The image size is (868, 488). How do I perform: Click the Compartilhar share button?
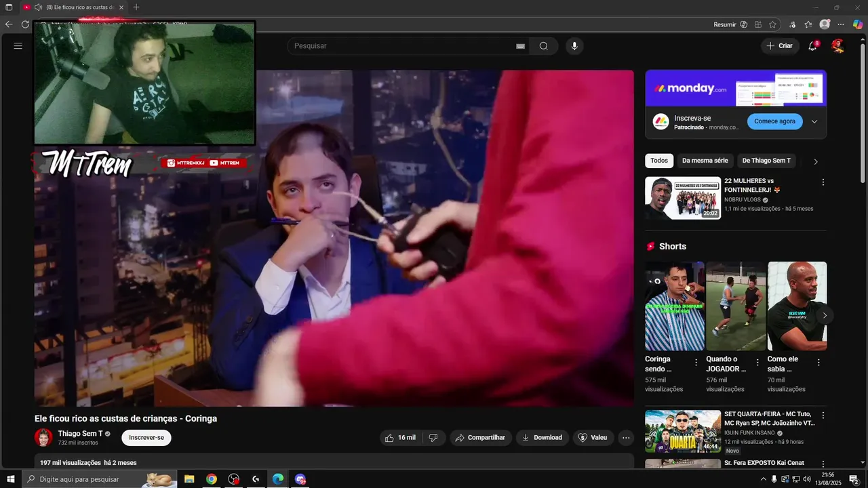(480, 438)
